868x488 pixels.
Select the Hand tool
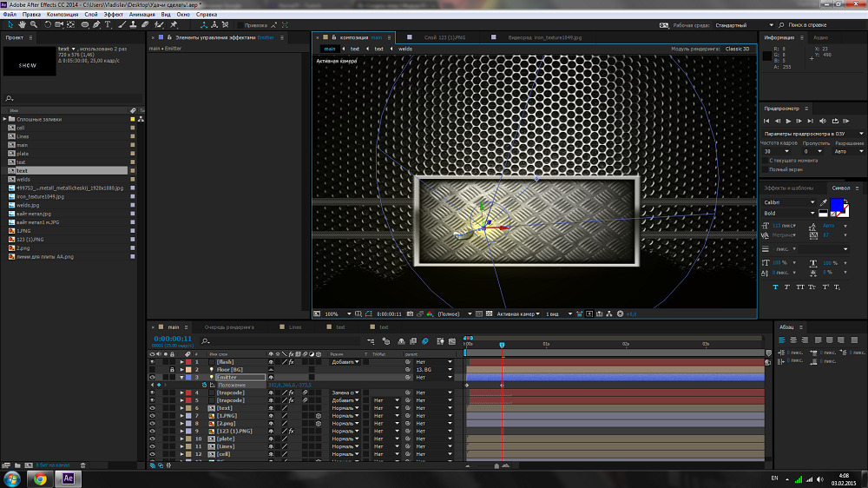[x=23, y=25]
